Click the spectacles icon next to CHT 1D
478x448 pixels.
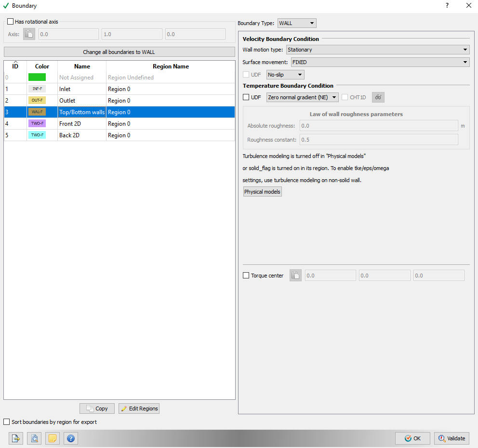(378, 97)
